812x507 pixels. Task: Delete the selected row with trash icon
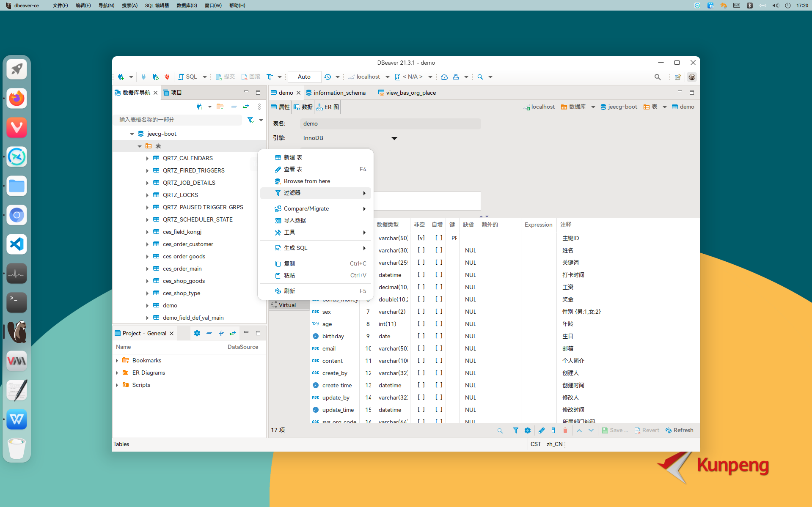565,430
